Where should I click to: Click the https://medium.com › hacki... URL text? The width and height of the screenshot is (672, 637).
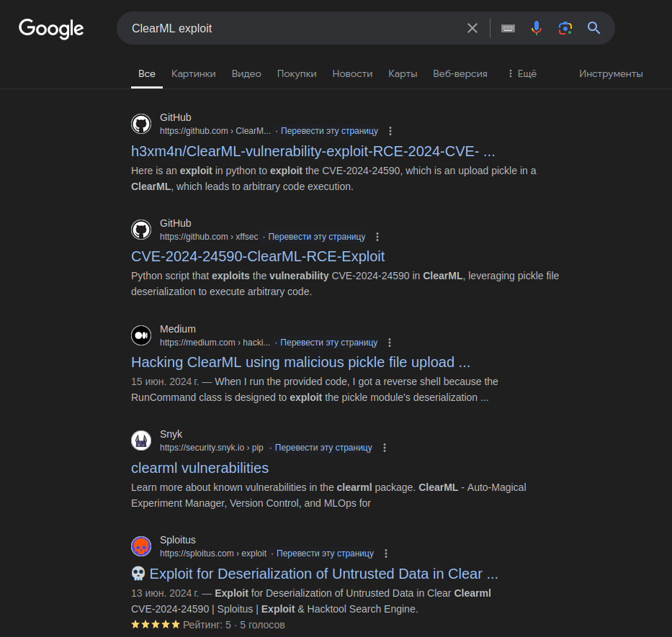[x=215, y=343]
